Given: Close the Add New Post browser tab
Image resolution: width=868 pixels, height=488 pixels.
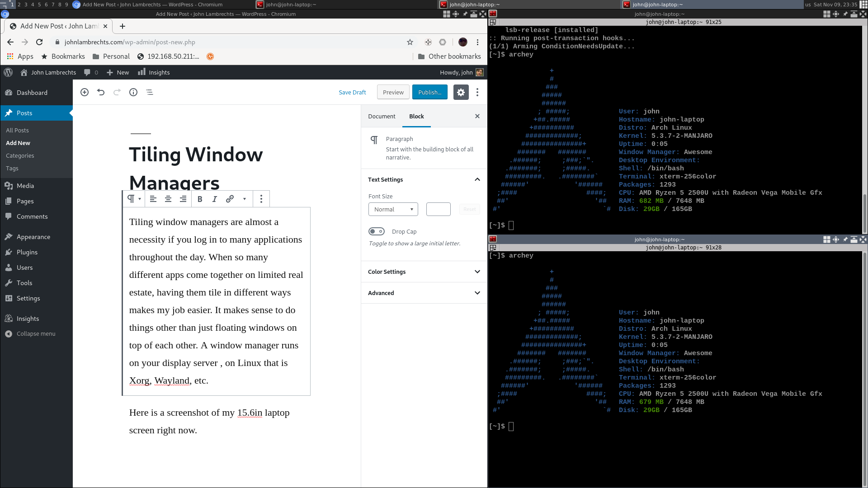Looking at the screenshot, I should (105, 26).
